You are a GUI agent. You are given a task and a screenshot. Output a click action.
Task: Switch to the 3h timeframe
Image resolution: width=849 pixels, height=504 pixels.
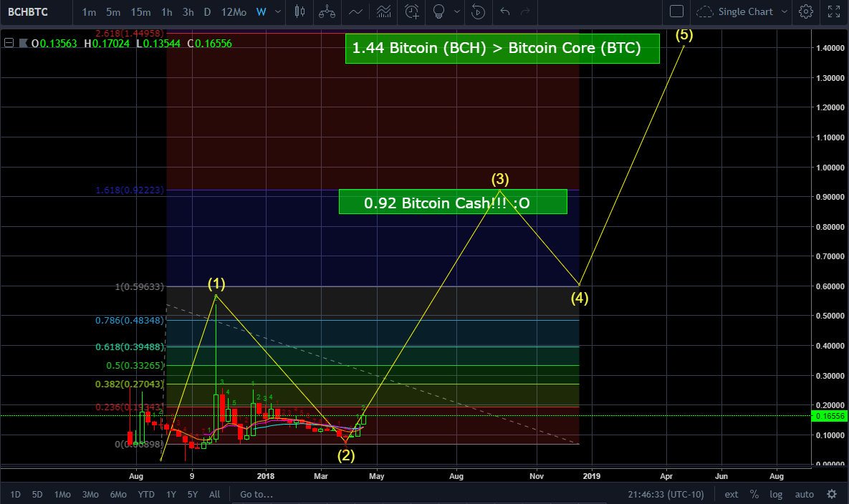(x=188, y=12)
